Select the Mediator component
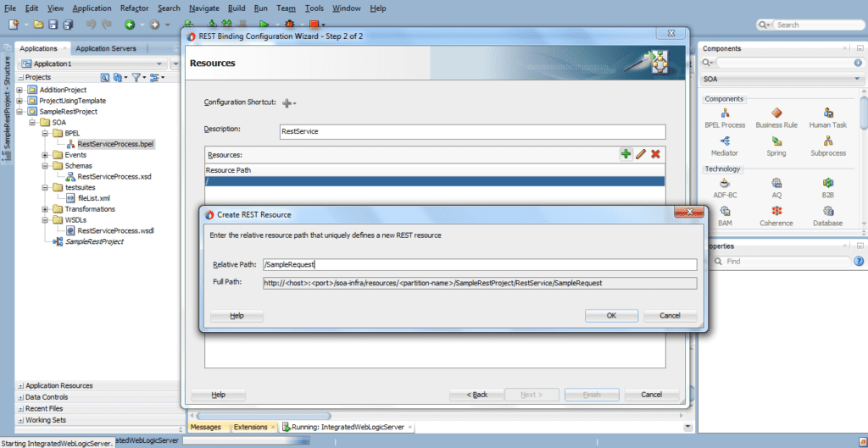The image size is (868, 448). pos(725,147)
